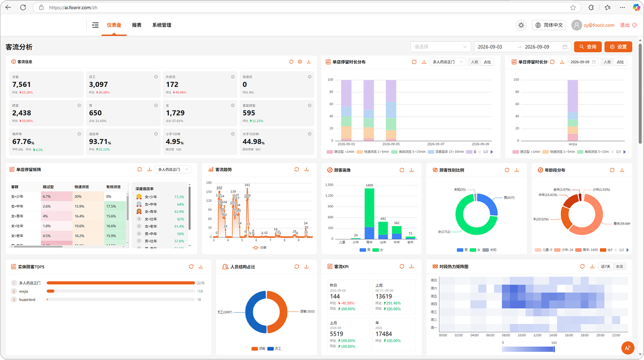Viewport: 644px width, 360px height.
Task: Open 多人药店正门 dropdown in 单店停留矩阵
Action: pyautogui.click(x=173, y=169)
